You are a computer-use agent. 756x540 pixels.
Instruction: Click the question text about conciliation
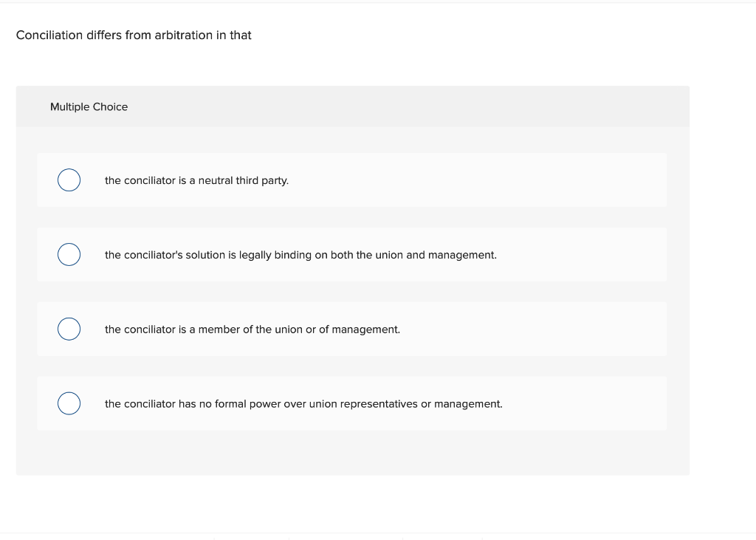pos(134,35)
